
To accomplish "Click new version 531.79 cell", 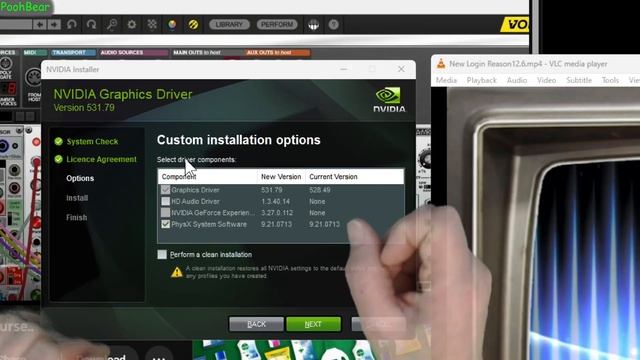I will 272,190.
